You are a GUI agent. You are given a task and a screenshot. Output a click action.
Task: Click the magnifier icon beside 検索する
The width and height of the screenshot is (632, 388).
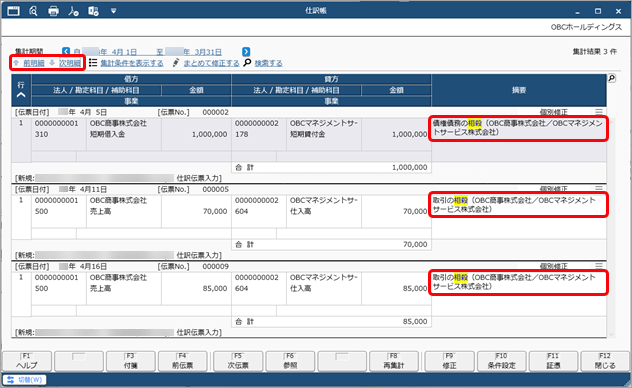pyautogui.click(x=247, y=62)
